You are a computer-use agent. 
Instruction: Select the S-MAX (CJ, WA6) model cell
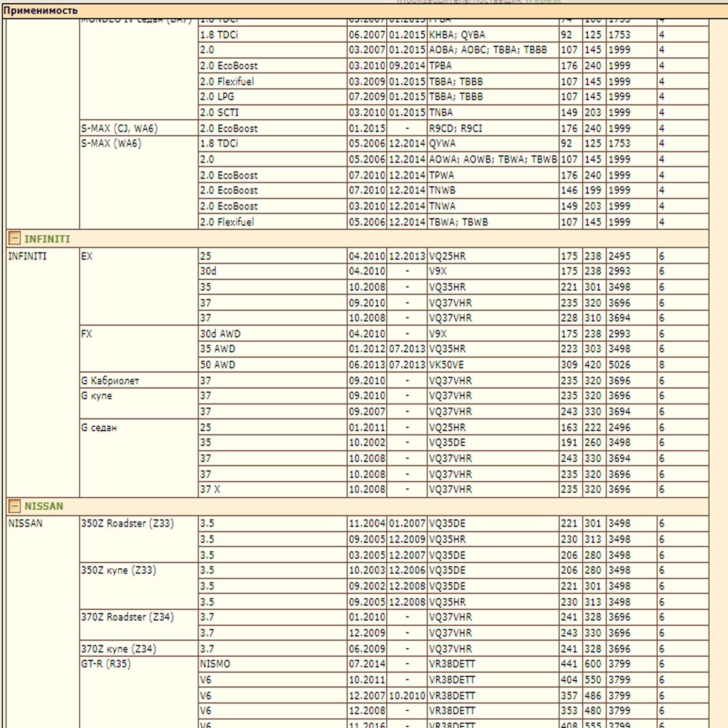(138, 128)
